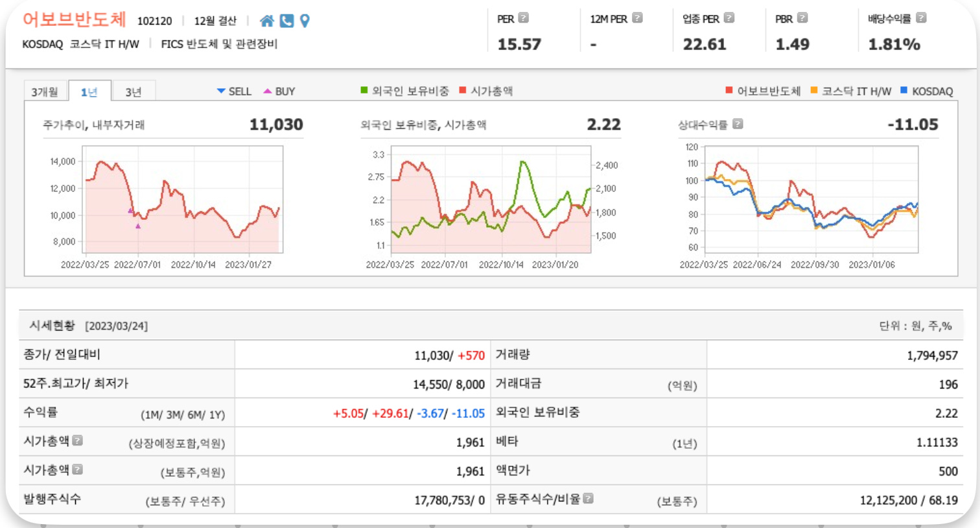Click the price value 11,030 above chart
Screen dimensions: 980x528
(x=276, y=125)
